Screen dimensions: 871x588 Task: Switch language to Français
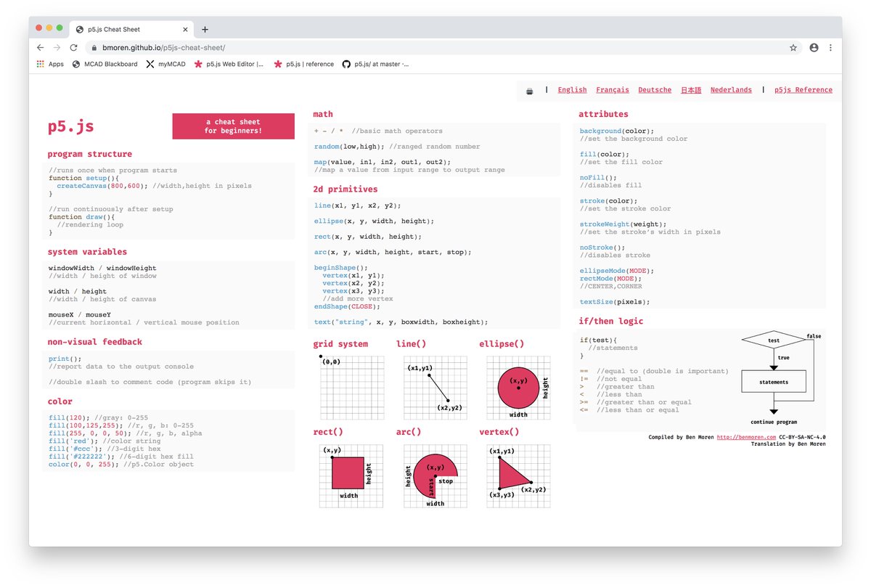[x=613, y=90]
